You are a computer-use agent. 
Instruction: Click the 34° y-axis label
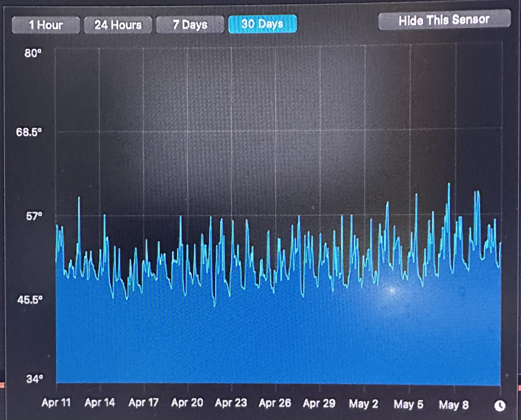(x=34, y=379)
